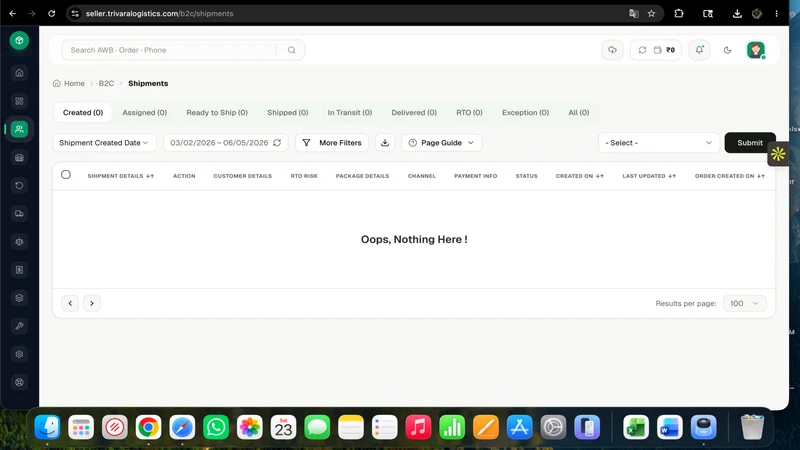This screenshot has width=800, height=450.
Task: Expand the Page Guide dropdown
Action: 441,143
